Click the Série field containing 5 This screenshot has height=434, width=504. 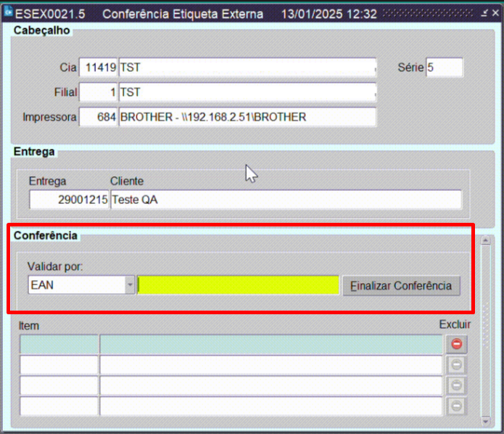pyautogui.click(x=444, y=67)
